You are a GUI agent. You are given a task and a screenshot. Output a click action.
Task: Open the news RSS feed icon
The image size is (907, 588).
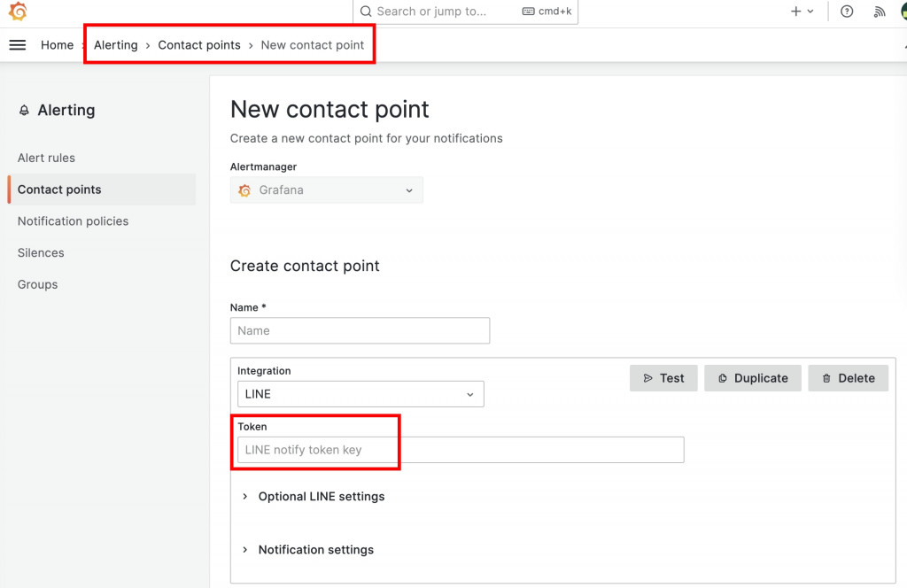point(879,12)
